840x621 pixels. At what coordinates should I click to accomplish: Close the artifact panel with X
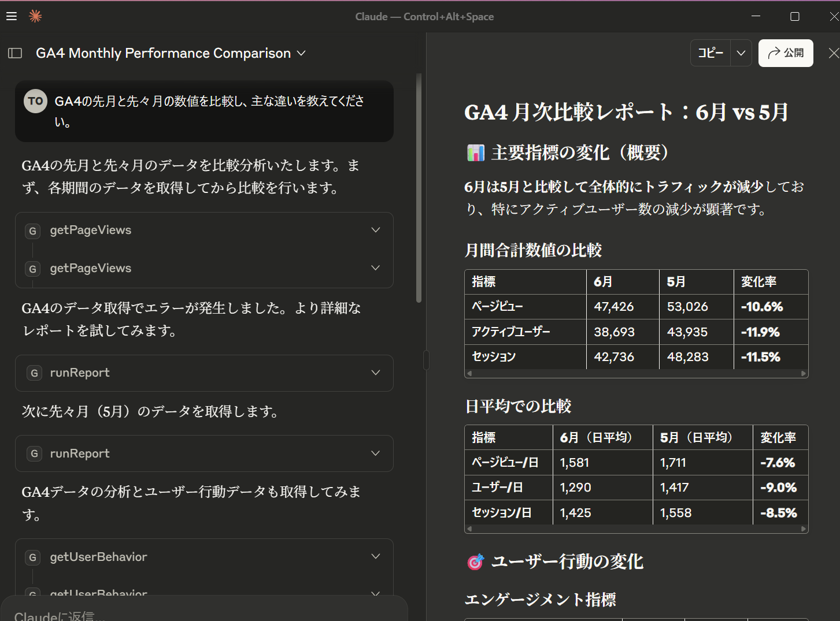coord(833,53)
